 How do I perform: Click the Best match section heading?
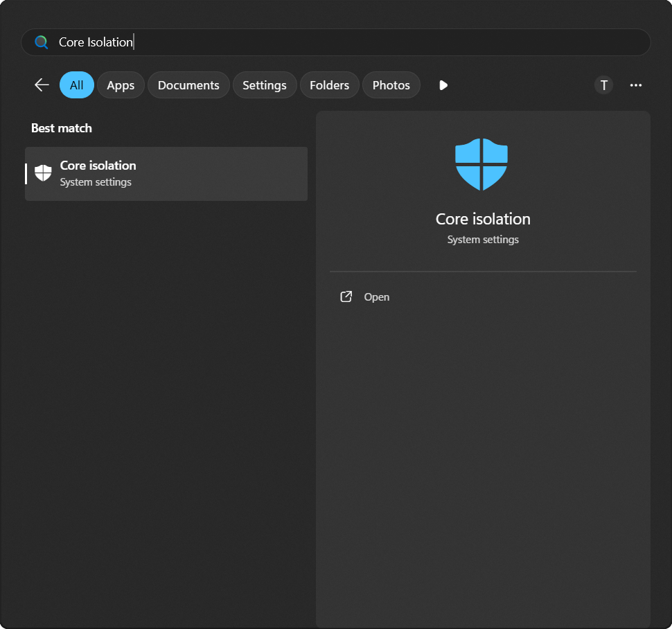pyautogui.click(x=62, y=127)
